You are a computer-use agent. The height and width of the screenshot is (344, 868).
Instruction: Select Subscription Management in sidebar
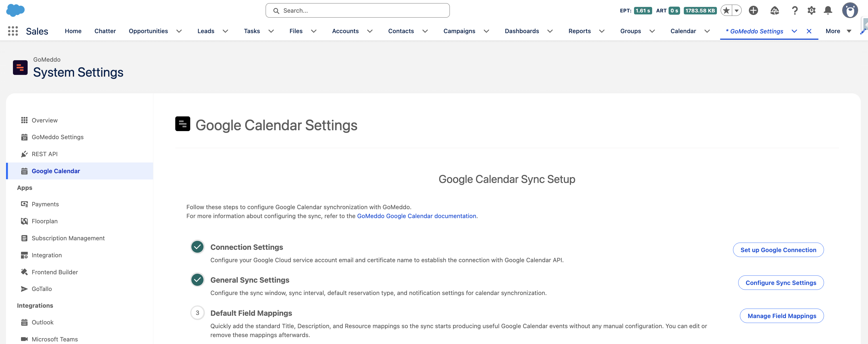tap(79, 238)
